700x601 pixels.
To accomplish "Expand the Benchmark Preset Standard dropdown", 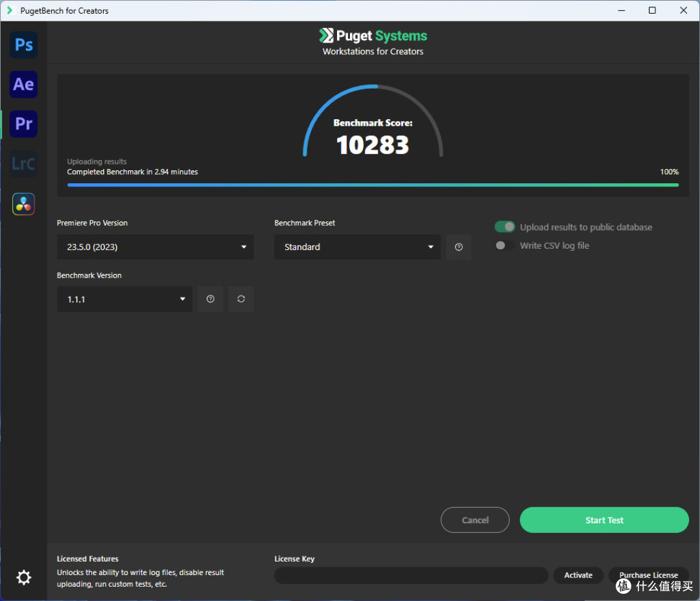I will pyautogui.click(x=357, y=247).
